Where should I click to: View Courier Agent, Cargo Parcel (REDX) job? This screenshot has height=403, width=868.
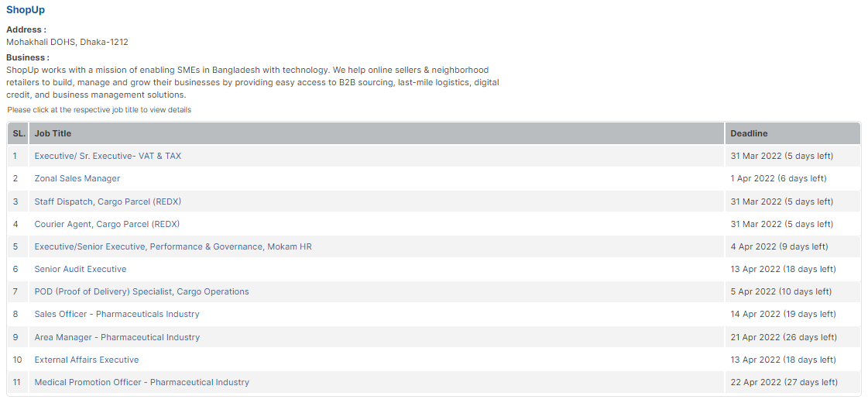(107, 224)
